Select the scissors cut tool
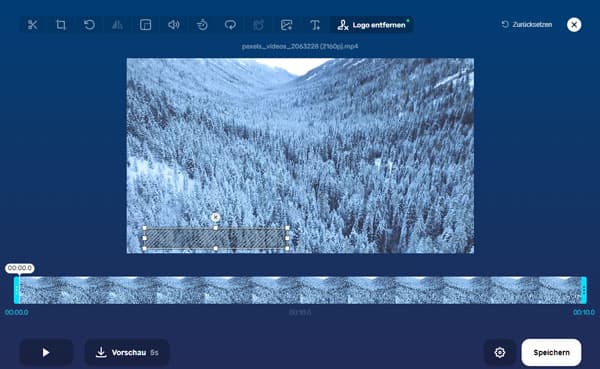 33,25
